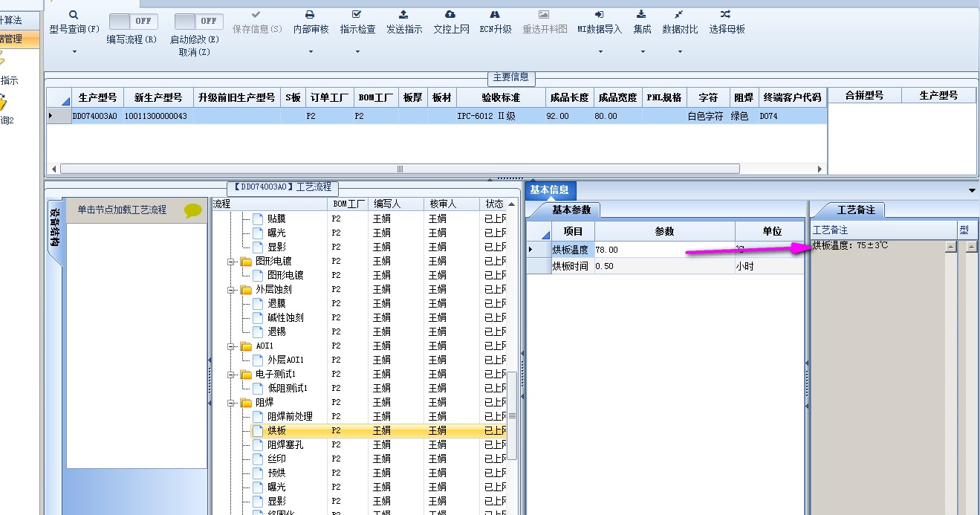The height and width of the screenshot is (515, 980).
Task: Open MI数据导入 import tool
Action: [600, 22]
